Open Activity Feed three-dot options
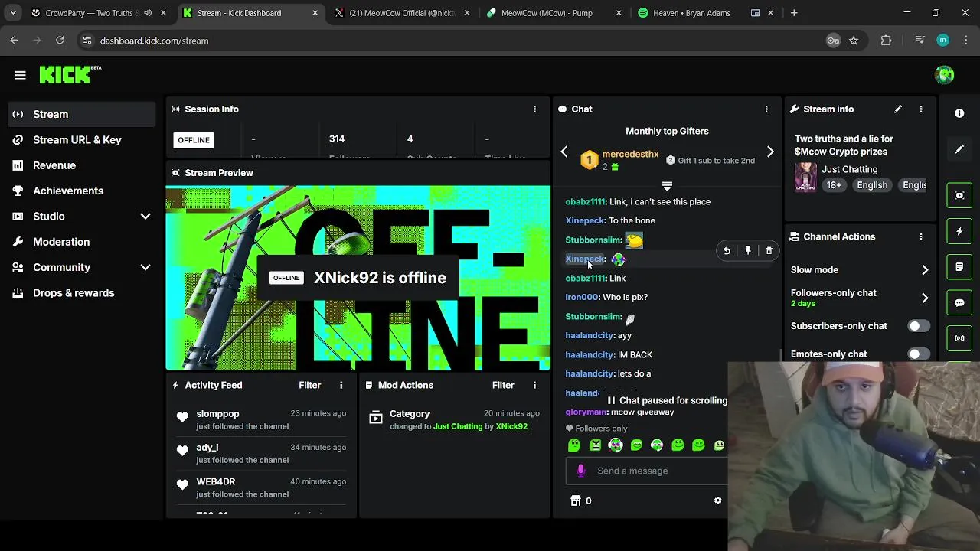 (341, 385)
